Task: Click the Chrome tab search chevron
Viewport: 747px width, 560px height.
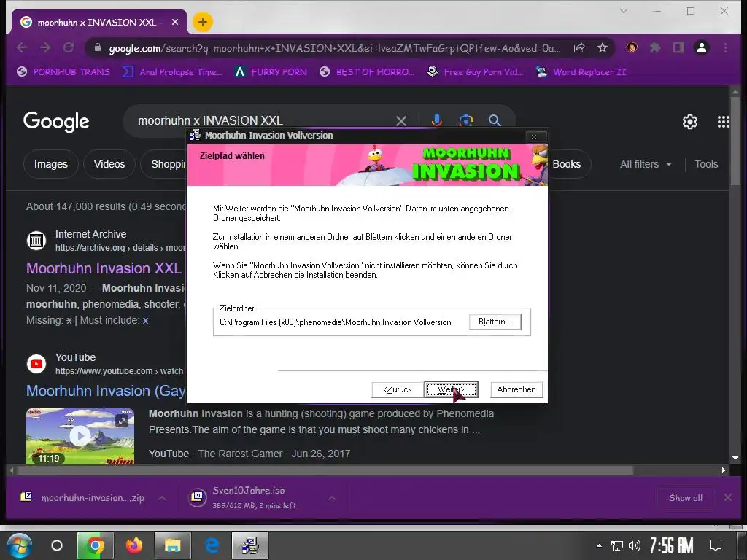Action: [x=623, y=11]
